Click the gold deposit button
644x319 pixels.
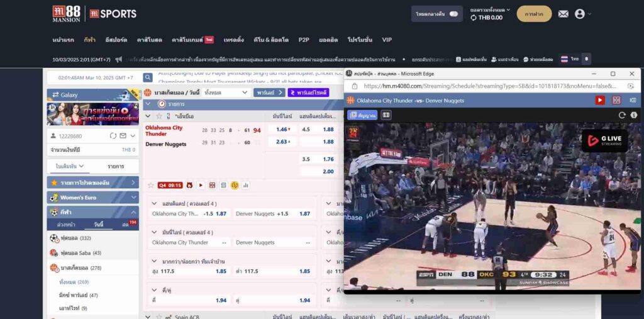534,14
